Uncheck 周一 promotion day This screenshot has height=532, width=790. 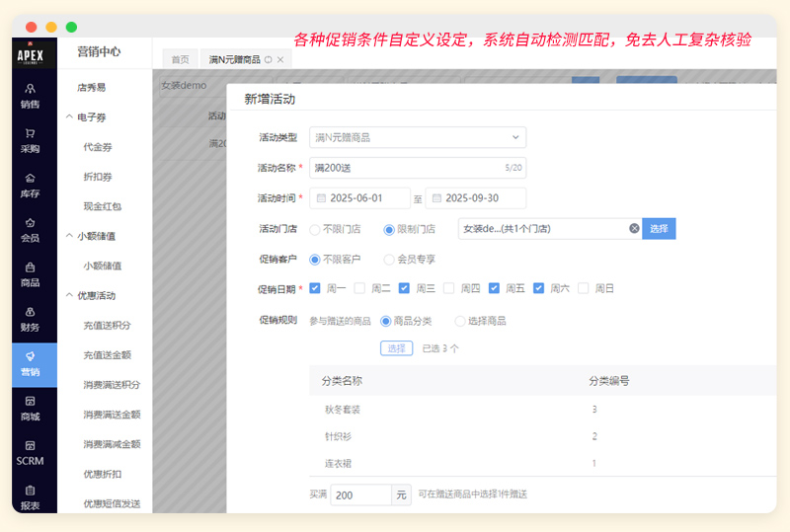click(315, 288)
